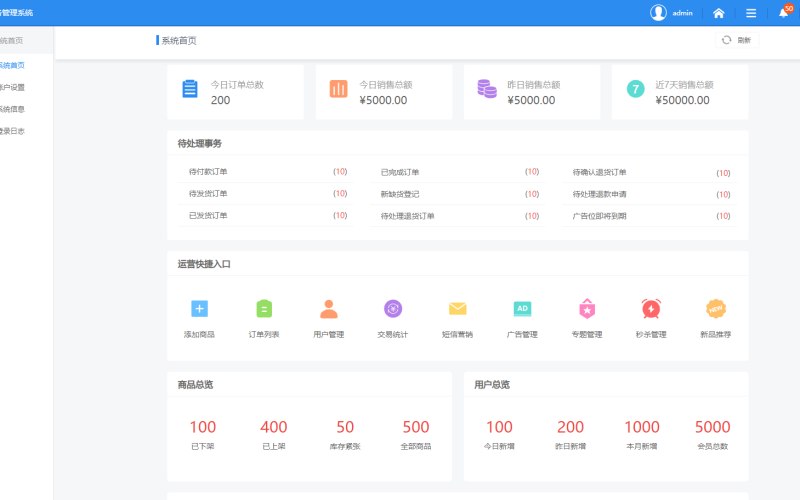
Task: Open the 新缺货登记 row
Action: 458,194
